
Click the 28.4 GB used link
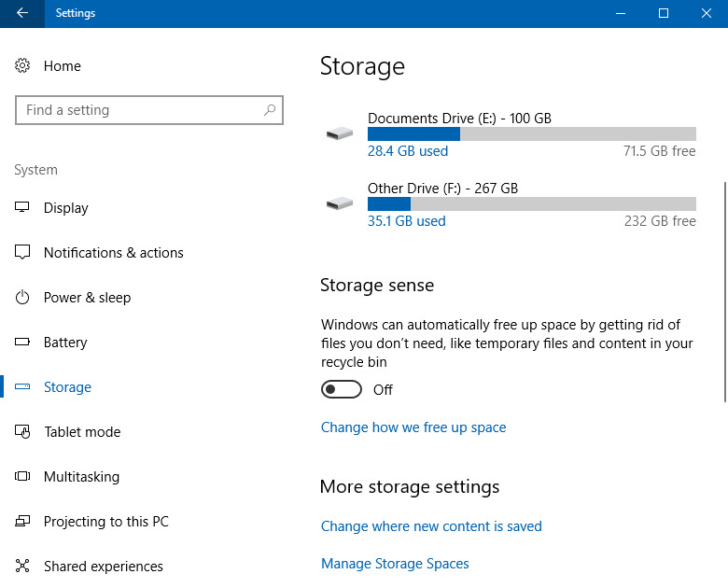(408, 151)
